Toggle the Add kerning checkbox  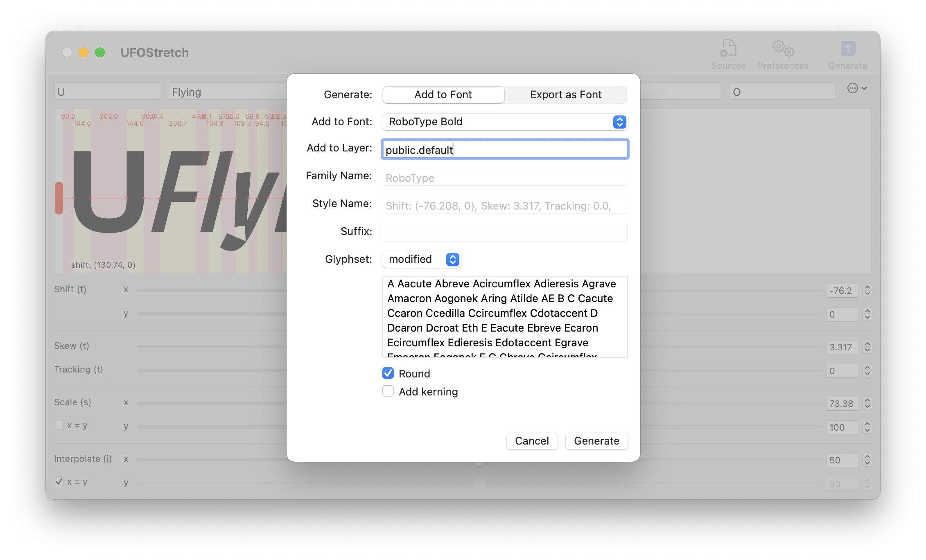[x=388, y=391]
